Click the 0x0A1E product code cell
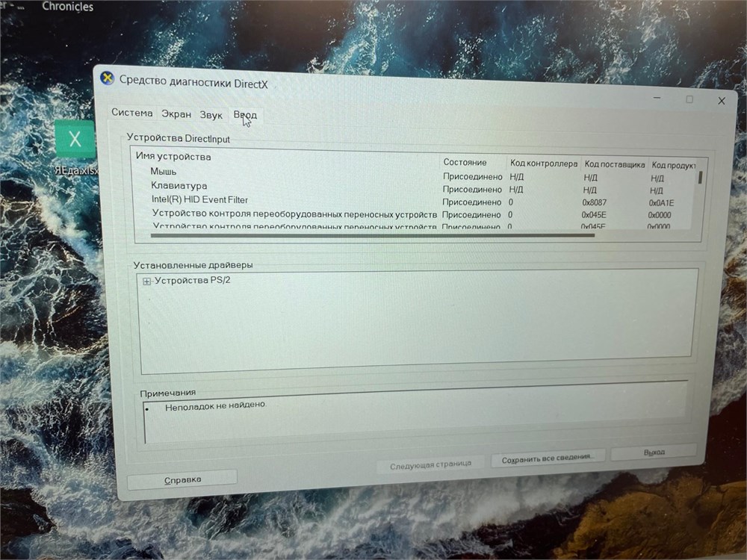 pos(661,203)
